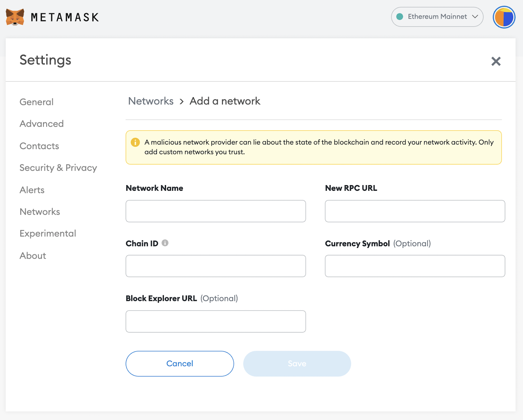Click the Chain ID info icon
This screenshot has height=420, width=523.
click(165, 243)
